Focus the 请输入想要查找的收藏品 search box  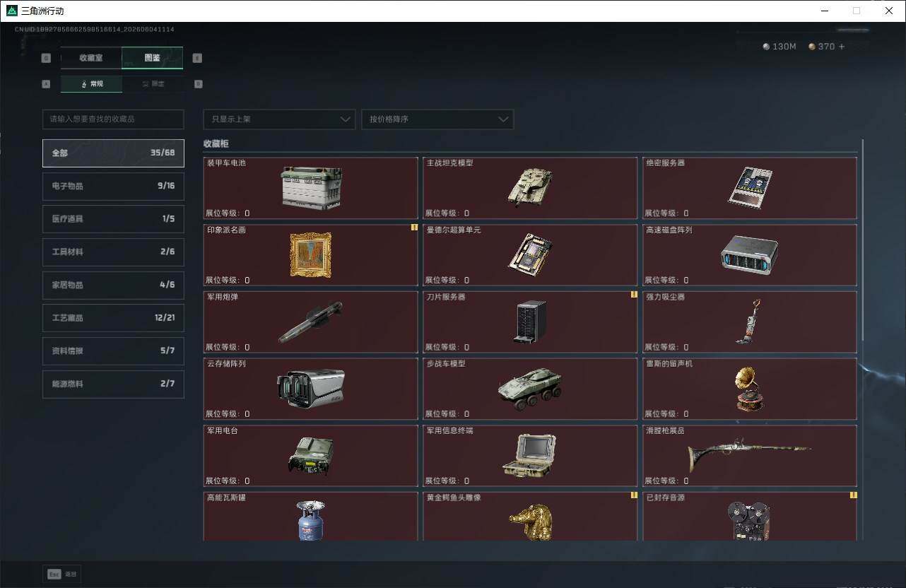[x=113, y=119]
